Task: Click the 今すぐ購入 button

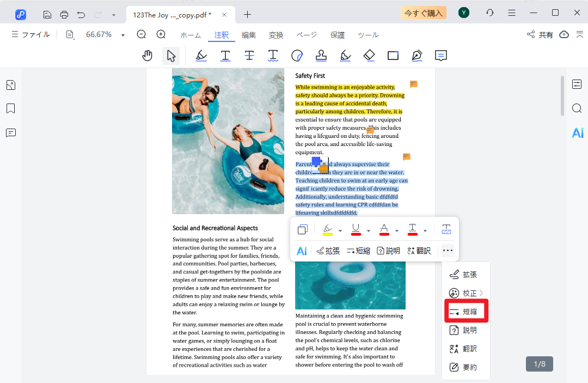Action: pos(423,13)
